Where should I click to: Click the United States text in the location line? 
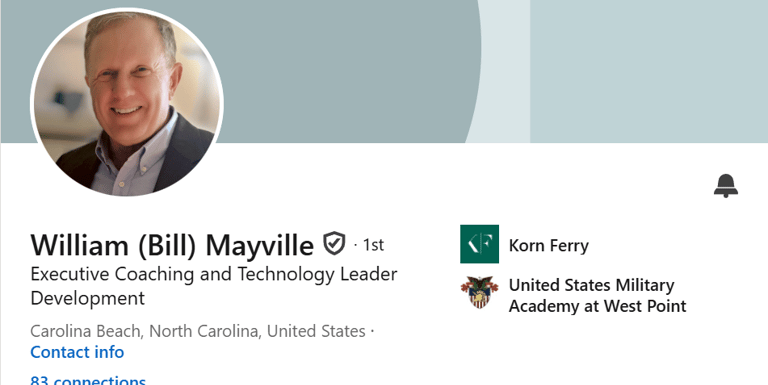316,331
